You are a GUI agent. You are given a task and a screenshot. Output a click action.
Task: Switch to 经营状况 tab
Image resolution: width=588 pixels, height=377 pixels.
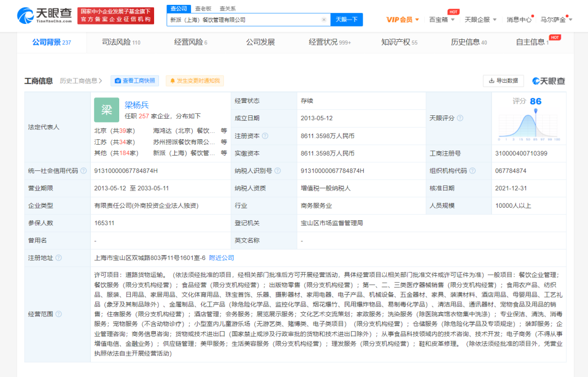tap(329, 42)
